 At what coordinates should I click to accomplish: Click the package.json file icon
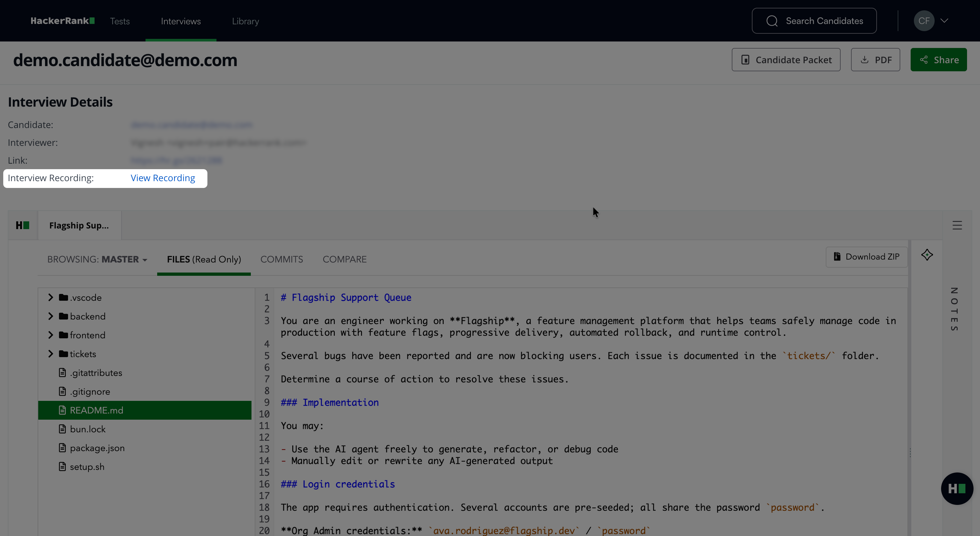[63, 448]
